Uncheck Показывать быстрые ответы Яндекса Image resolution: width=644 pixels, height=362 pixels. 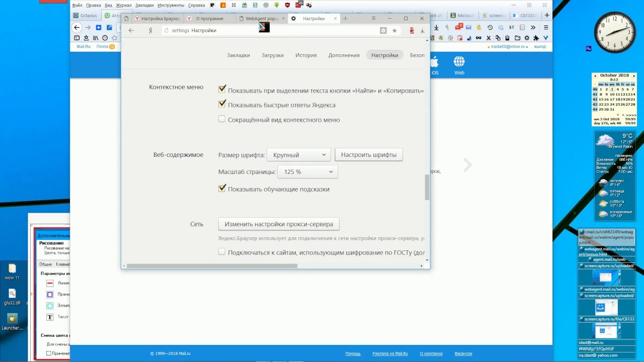tap(222, 104)
